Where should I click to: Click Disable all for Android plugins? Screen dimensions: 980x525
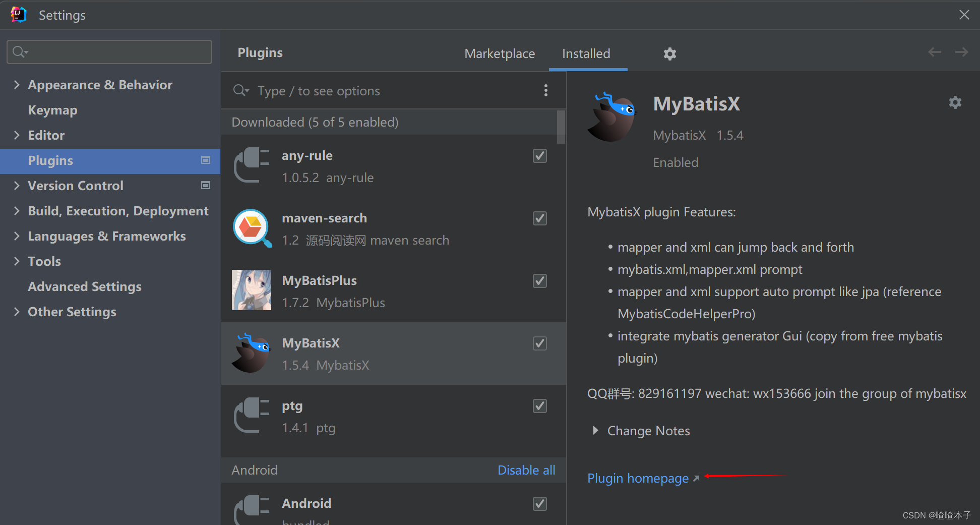(526, 470)
